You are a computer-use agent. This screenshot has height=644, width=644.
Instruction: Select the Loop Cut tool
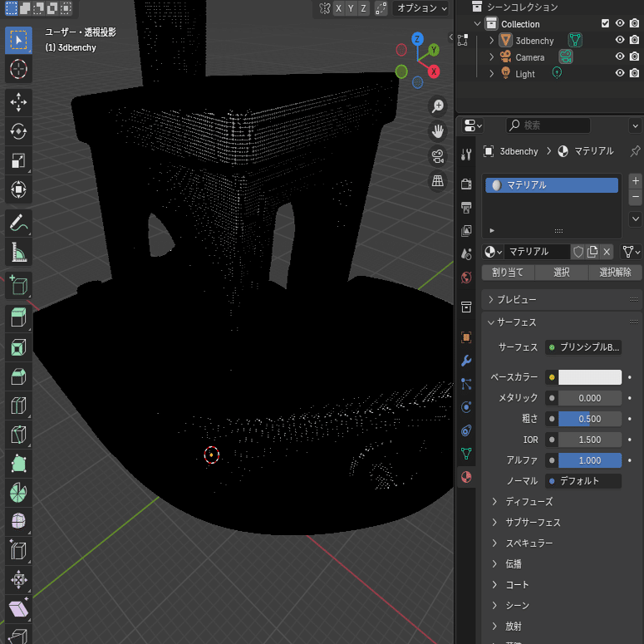[18, 406]
